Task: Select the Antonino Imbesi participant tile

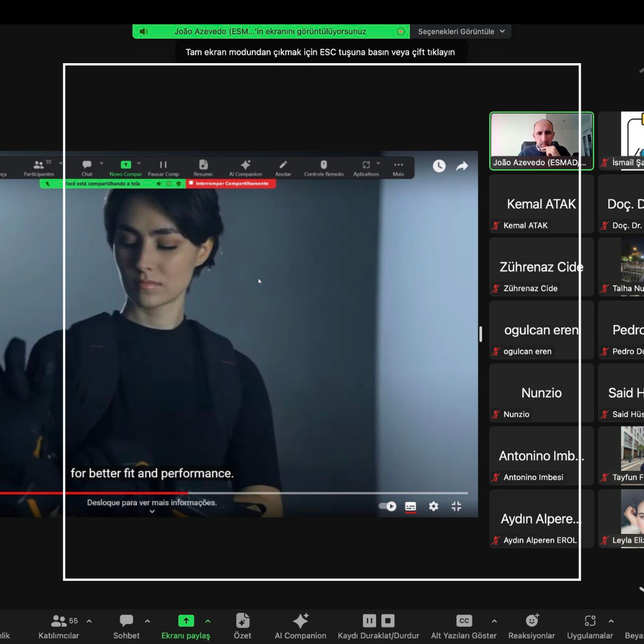Action: (541, 456)
